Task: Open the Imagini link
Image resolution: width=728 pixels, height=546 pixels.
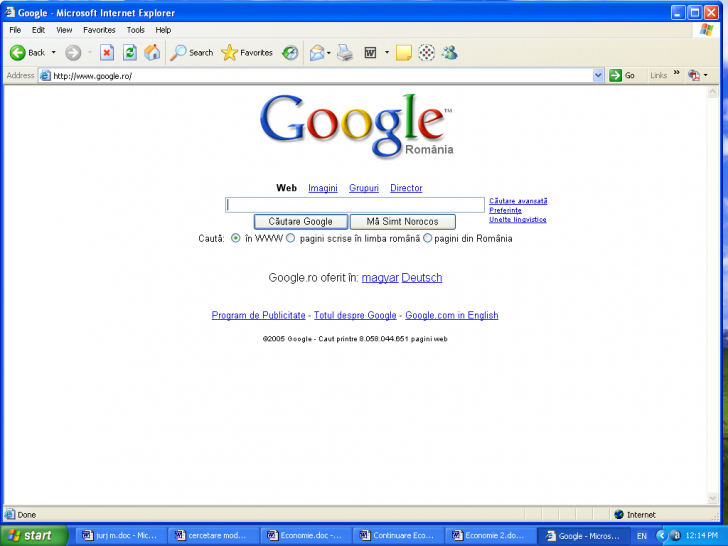Action: point(323,188)
